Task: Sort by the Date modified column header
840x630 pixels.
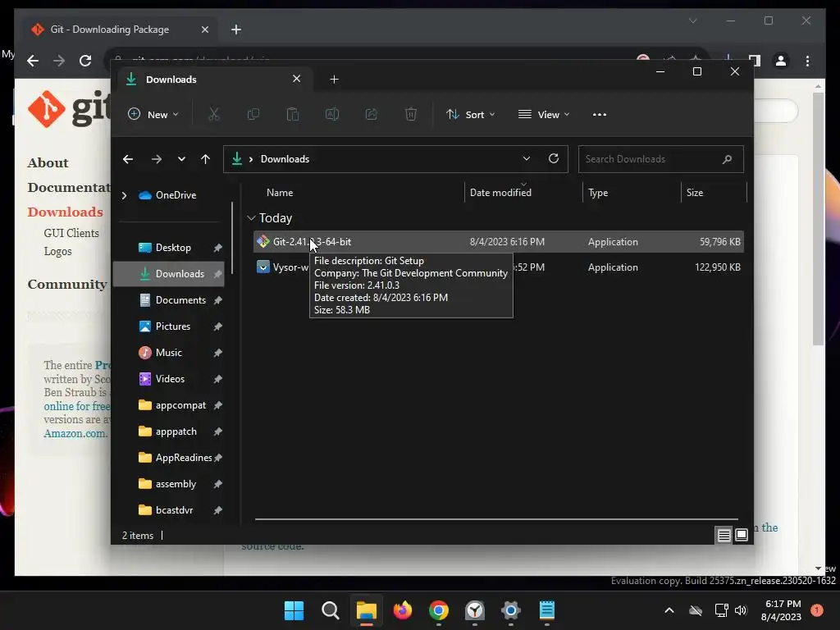Action: click(500, 193)
